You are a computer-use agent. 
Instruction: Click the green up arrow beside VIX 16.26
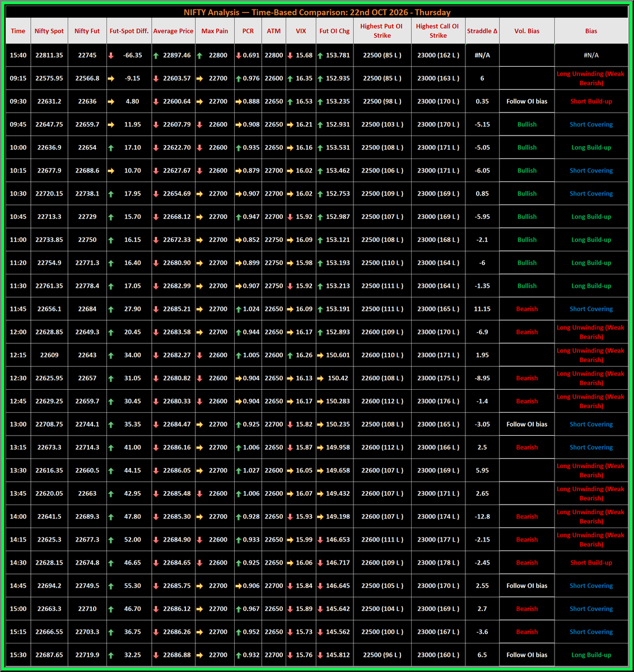point(290,355)
